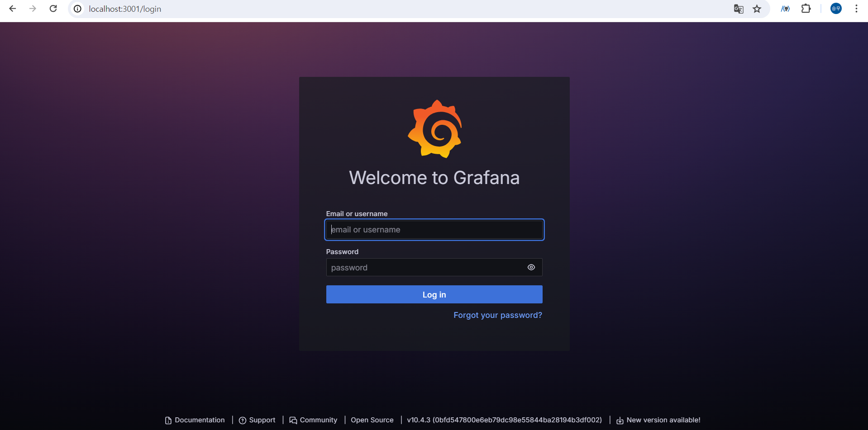Click the Welcome to Grafana heading
868x430 pixels.
click(434, 178)
